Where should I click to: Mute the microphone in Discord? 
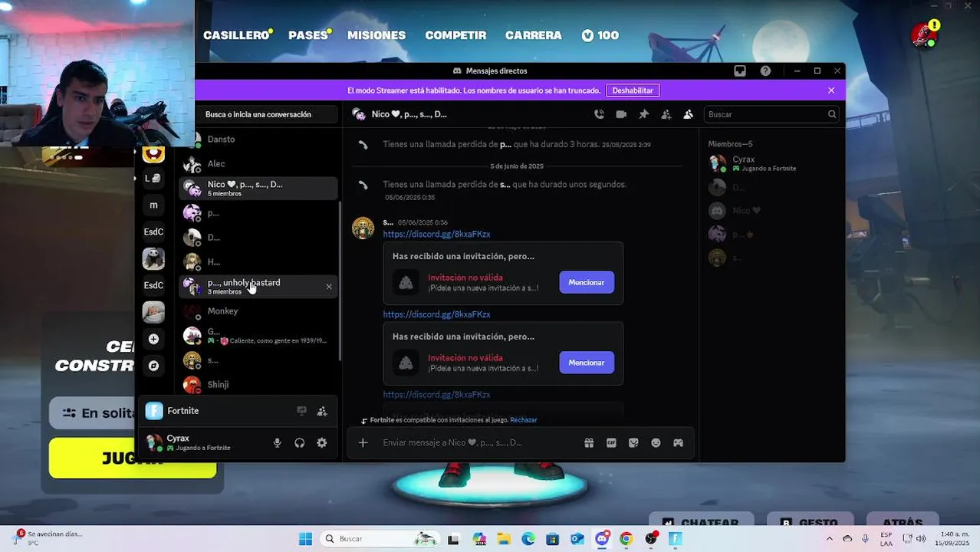pos(278,442)
